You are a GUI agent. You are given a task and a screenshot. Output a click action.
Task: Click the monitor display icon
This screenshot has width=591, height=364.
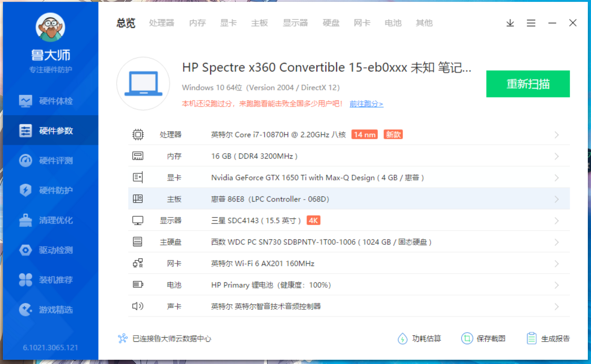[138, 220]
